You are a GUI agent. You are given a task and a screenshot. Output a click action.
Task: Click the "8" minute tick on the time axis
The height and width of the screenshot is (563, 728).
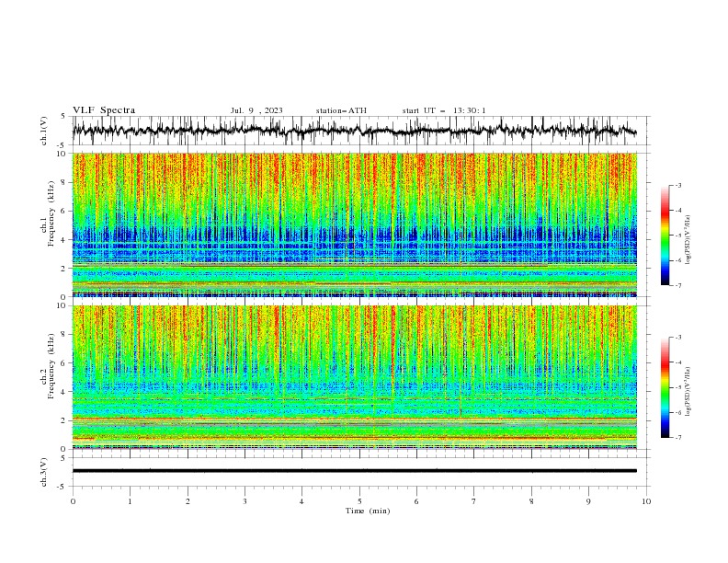pyautogui.click(x=531, y=501)
